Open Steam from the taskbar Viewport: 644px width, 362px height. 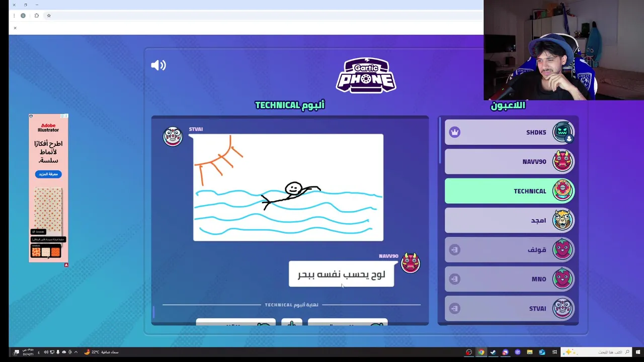tap(493, 352)
